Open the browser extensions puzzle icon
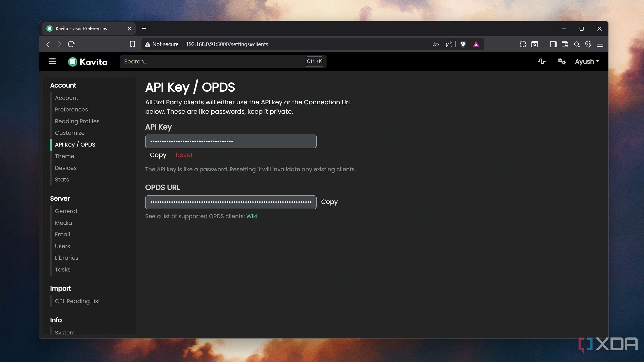The image size is (644, 362). [523, 44]
